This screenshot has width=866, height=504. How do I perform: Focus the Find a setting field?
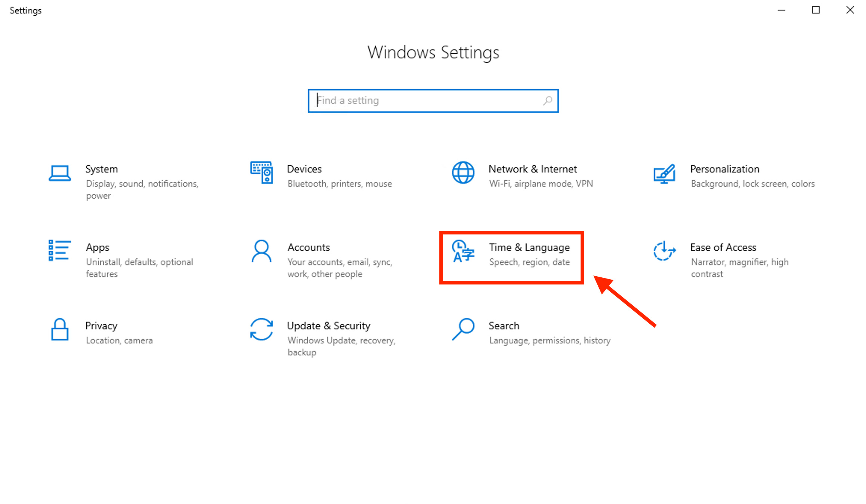pyautogui.click(x=433, y=101)
